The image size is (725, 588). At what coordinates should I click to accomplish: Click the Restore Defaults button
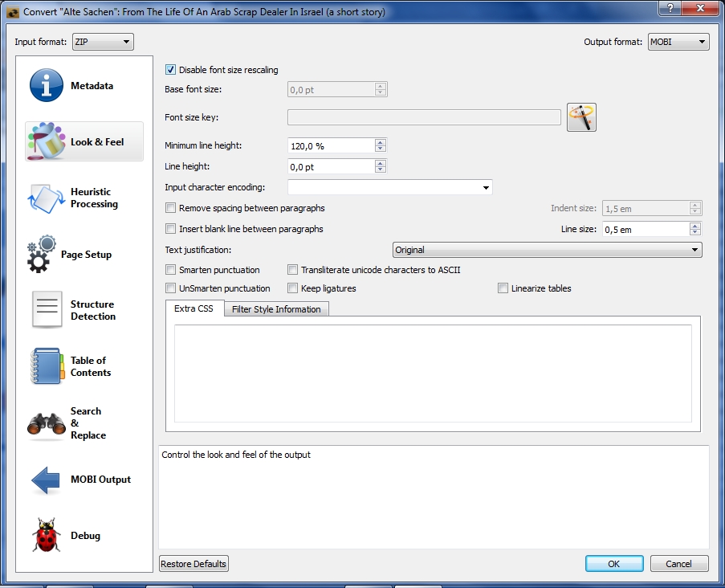click(x=193, y=563)
